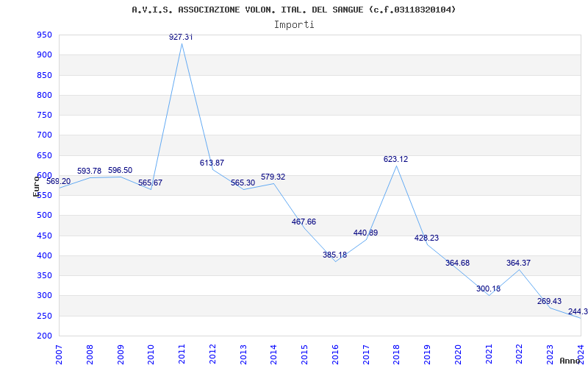Screen dimensions: 588x368
Task: Click the 269.43 data label
Action: pos(549,301)
